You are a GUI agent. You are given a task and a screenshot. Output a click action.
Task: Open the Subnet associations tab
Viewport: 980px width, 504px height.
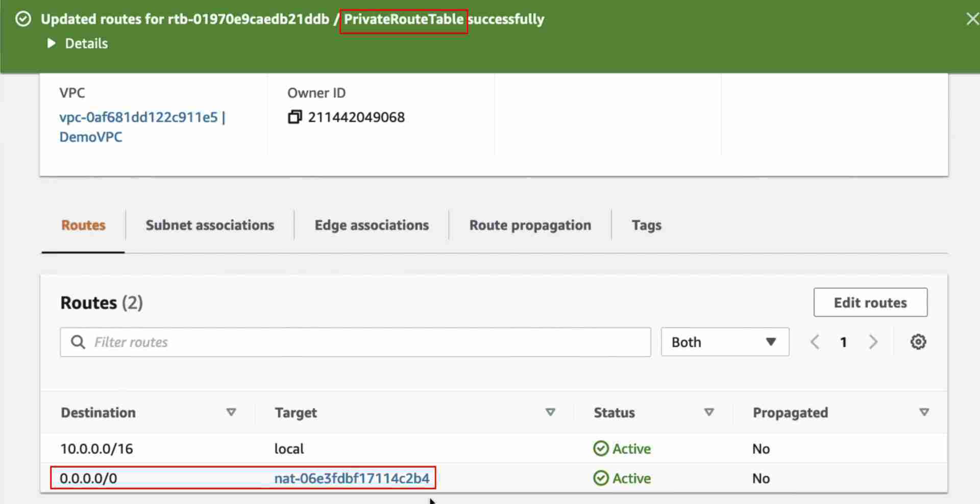(210, 225)
